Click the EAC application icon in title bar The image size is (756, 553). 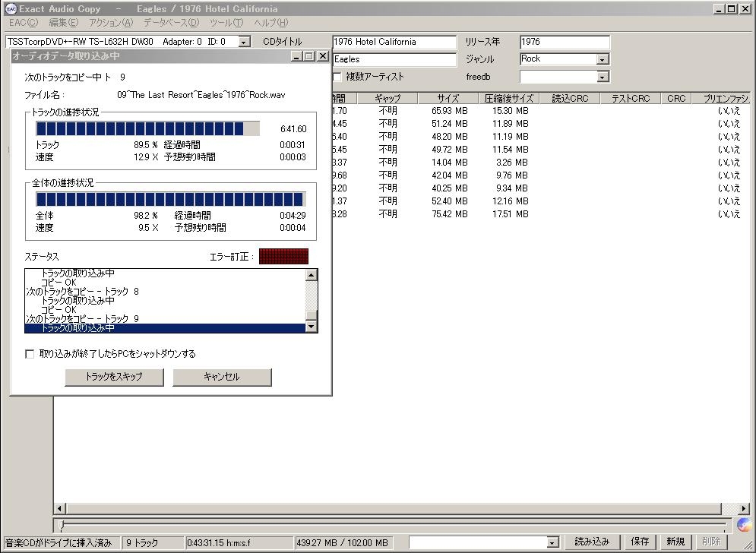click(x=10, y=9)
